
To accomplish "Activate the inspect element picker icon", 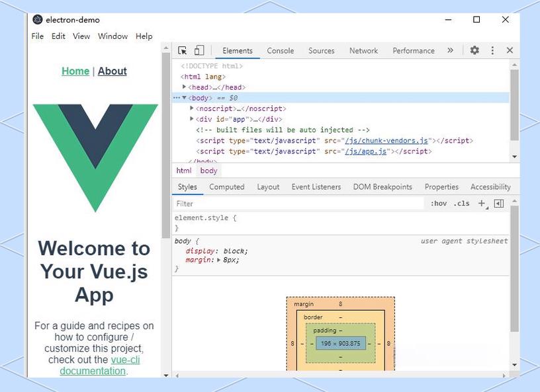I will [182, 51].
